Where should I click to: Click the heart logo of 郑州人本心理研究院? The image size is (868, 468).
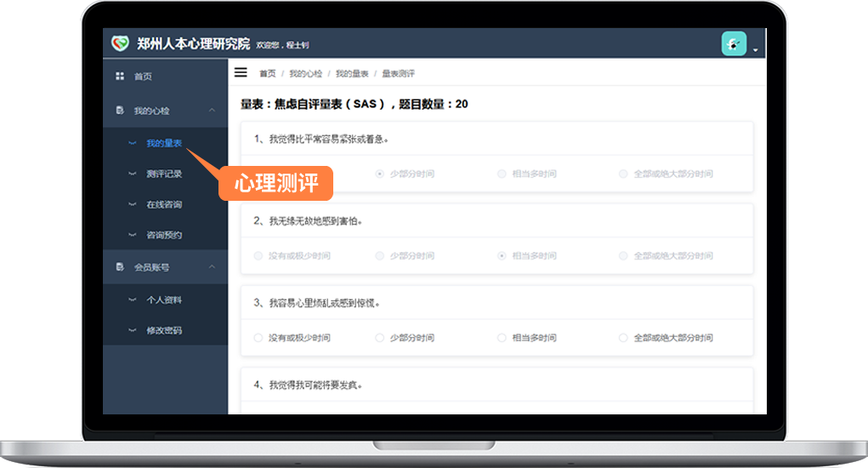click(x=120, y=43)
